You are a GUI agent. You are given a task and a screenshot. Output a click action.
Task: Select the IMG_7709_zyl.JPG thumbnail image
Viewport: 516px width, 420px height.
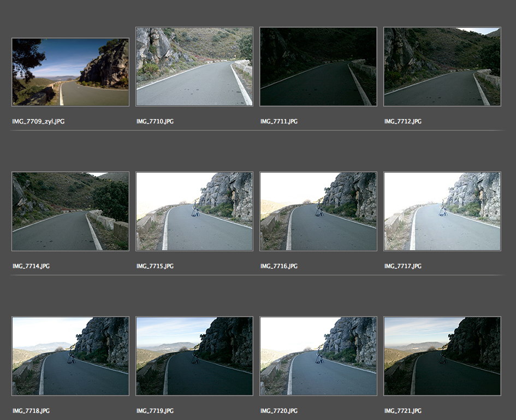click(x=70, y=72)
